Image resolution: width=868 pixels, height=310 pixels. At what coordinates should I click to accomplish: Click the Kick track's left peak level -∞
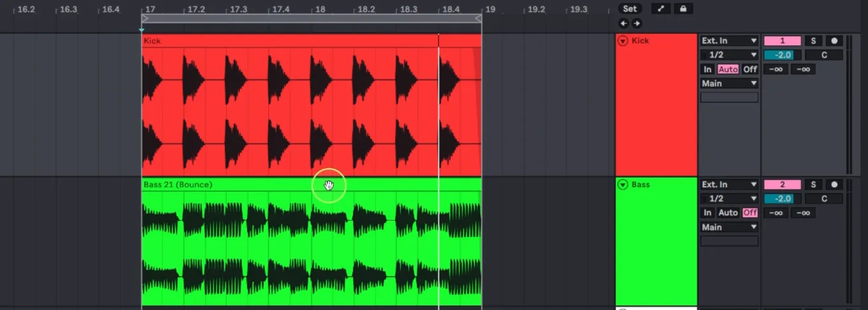[776, 69]
